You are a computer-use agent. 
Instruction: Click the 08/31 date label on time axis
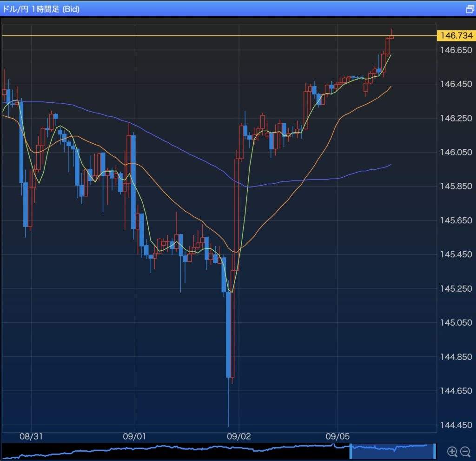click(x=32, y=437)
